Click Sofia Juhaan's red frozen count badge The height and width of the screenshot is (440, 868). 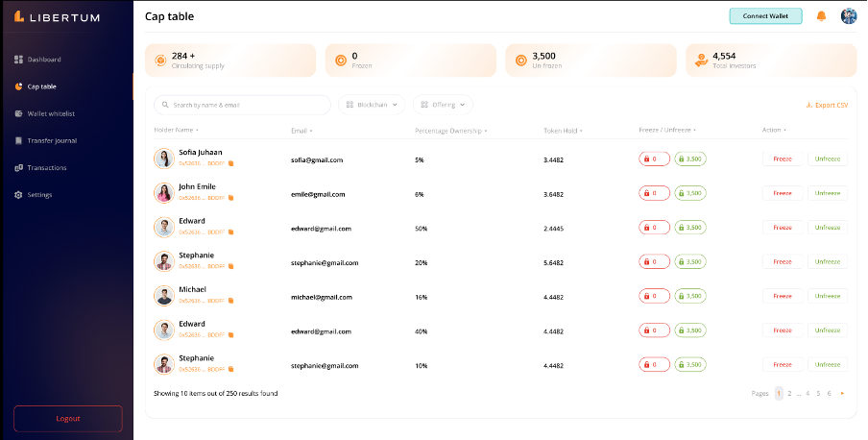(654, 159)
